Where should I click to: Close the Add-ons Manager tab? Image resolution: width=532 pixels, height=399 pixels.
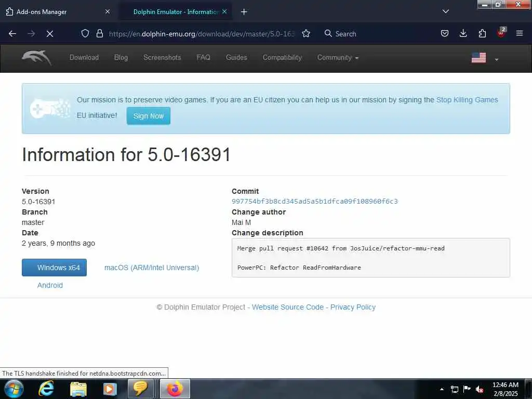pos(108,11)
